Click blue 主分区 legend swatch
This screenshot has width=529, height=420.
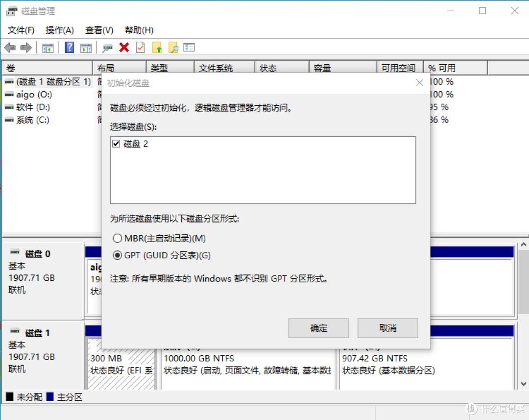50,396
